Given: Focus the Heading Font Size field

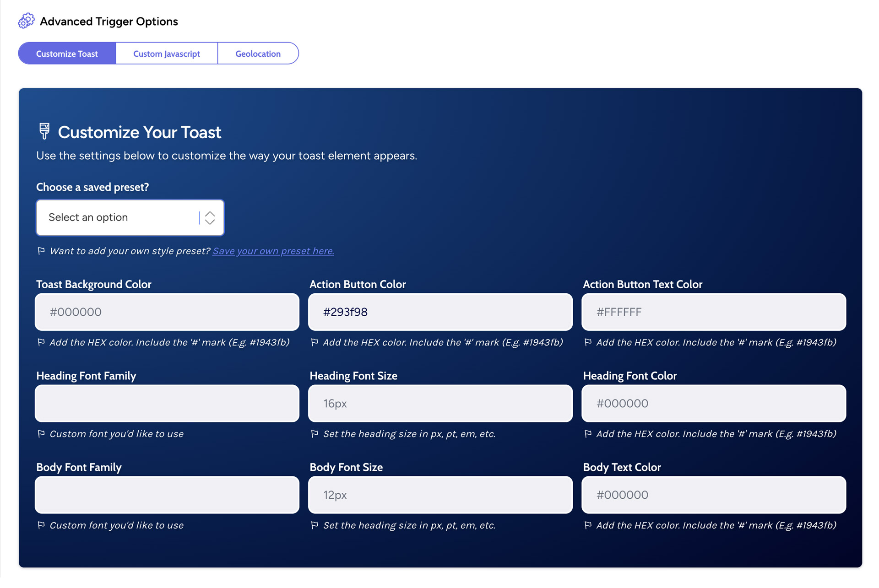Looking at the screenshot, I should pos(440,404).
